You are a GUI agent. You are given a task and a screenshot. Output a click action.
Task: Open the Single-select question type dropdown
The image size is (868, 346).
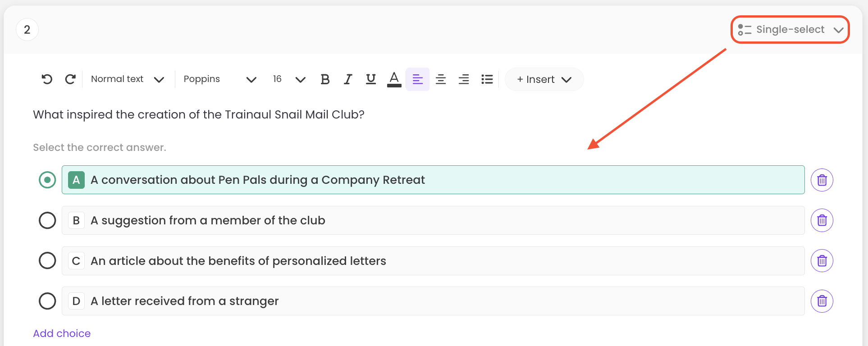(x=790, y=30)
